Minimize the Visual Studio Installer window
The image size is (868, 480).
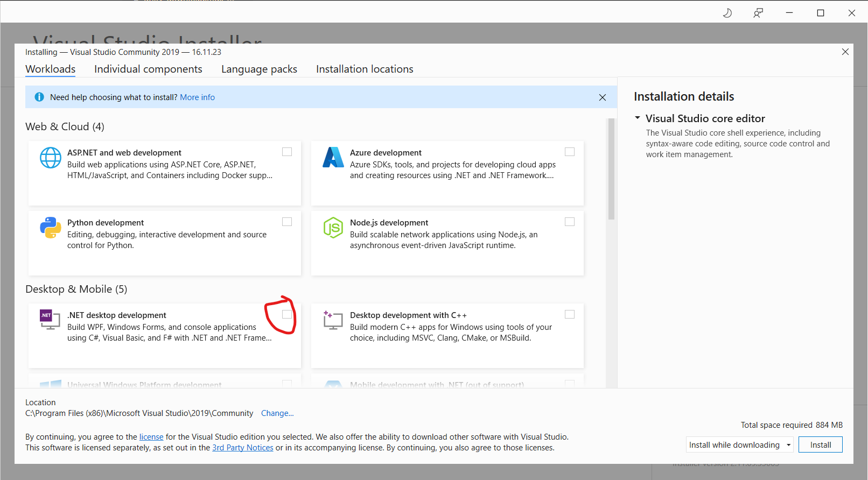point(789,13)
